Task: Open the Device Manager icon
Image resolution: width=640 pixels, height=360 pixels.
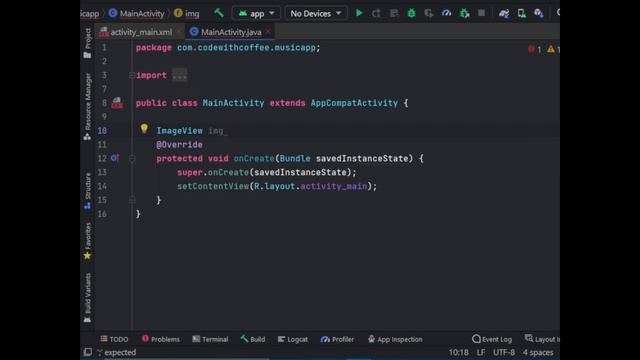Action: pos(522,13)
